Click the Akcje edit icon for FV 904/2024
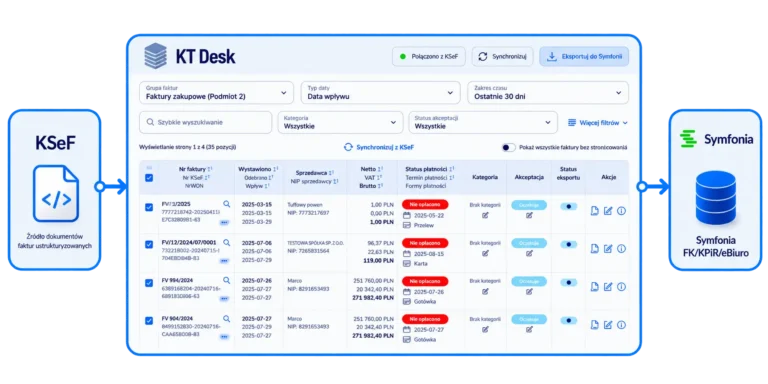This screenshot has height=384, width=768. point(608,325)
